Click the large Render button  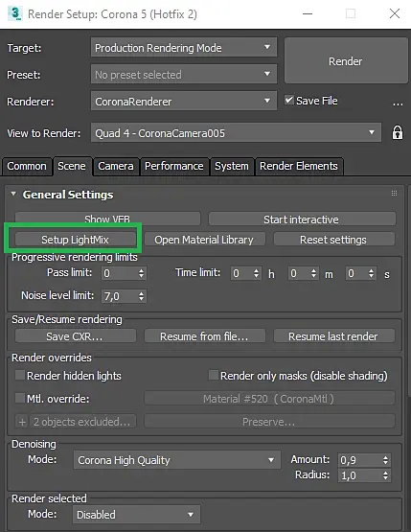346,61
